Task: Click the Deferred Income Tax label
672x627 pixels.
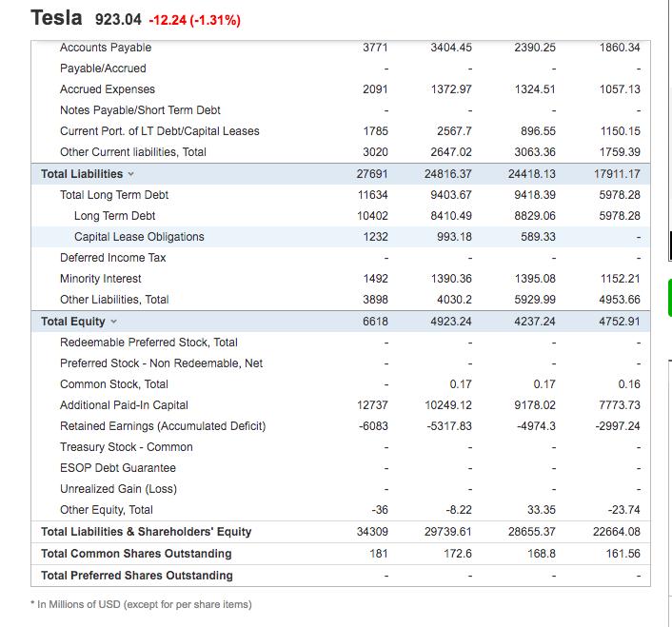Action: 112,258
